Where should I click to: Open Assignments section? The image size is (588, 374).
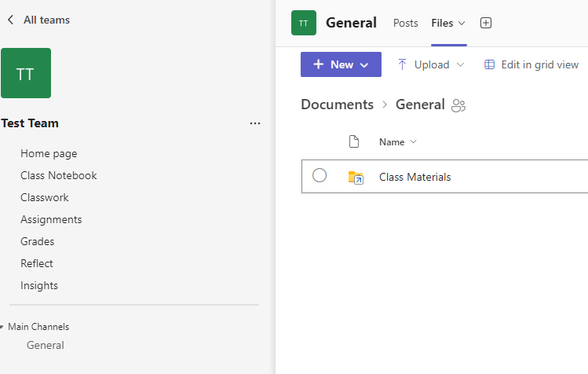51,220
